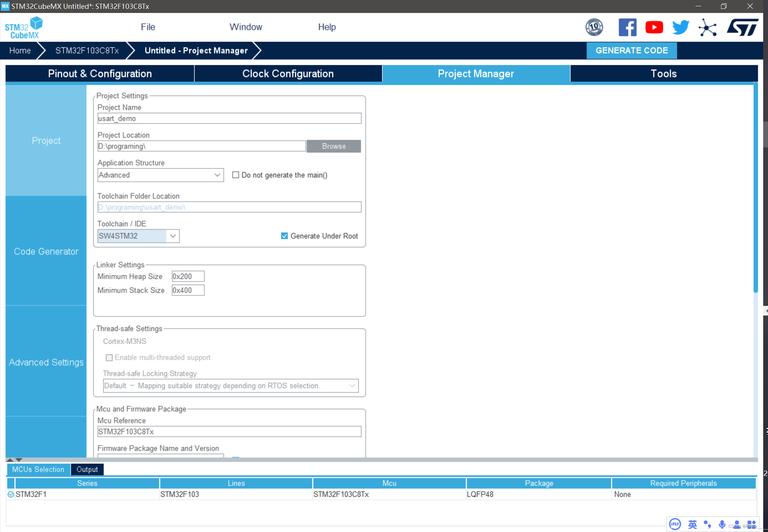
Task: Open the Code Generator side tab
Action: [46, 251]
